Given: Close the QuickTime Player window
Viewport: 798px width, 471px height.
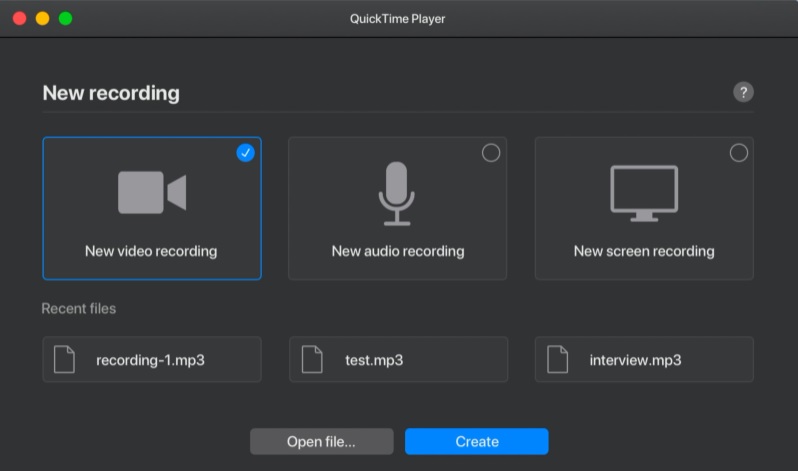Looking at the screenshot, I should pyautogui.click(x=19, y=18).
